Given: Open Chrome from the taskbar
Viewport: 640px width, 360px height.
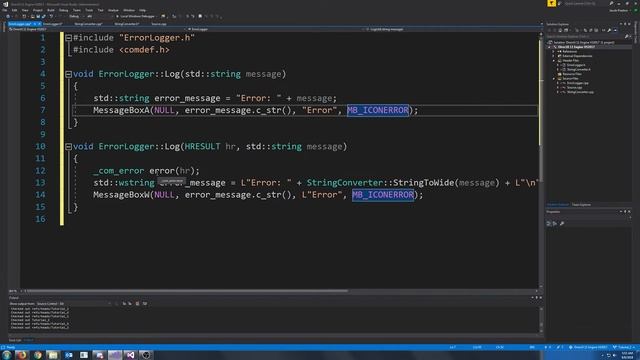Looking at the screenshot, I should tap(38, 355).
